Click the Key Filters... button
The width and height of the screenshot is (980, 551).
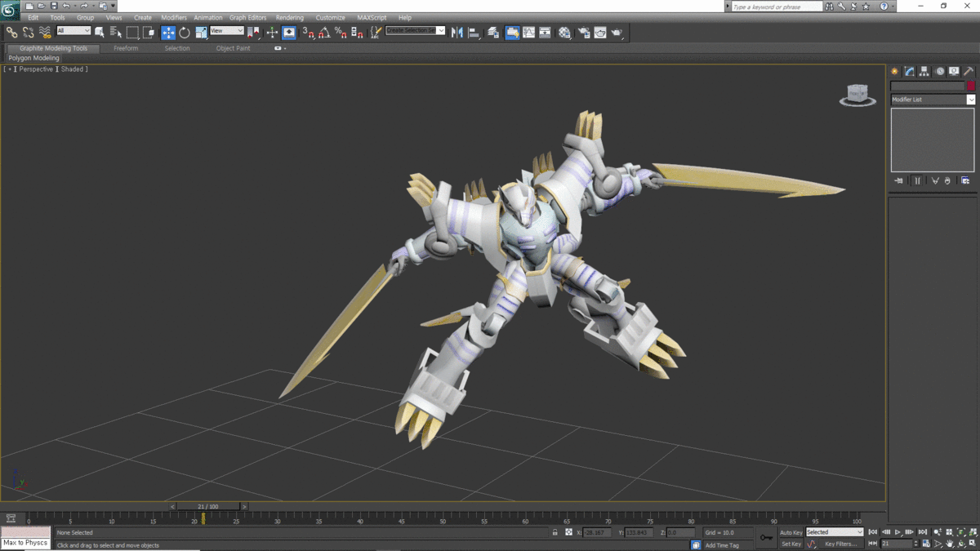[840, 544]
